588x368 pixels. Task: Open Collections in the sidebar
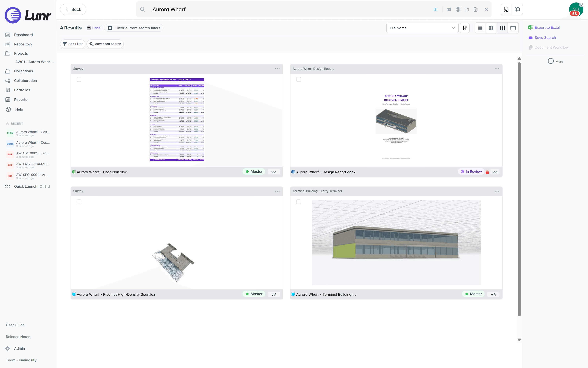pyautogui.click(x=23, y=71)
